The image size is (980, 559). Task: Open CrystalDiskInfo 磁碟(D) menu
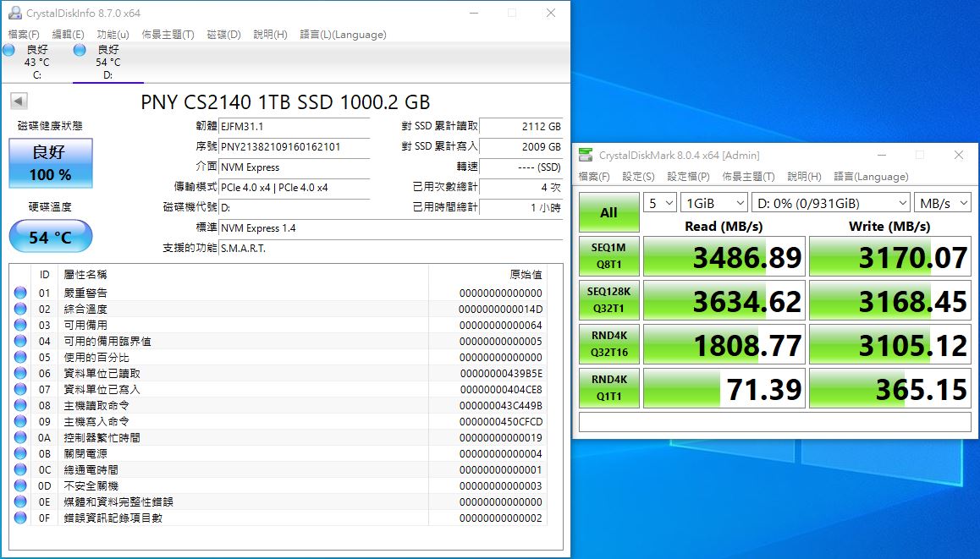pyautogui.click(x=223, y=35)
